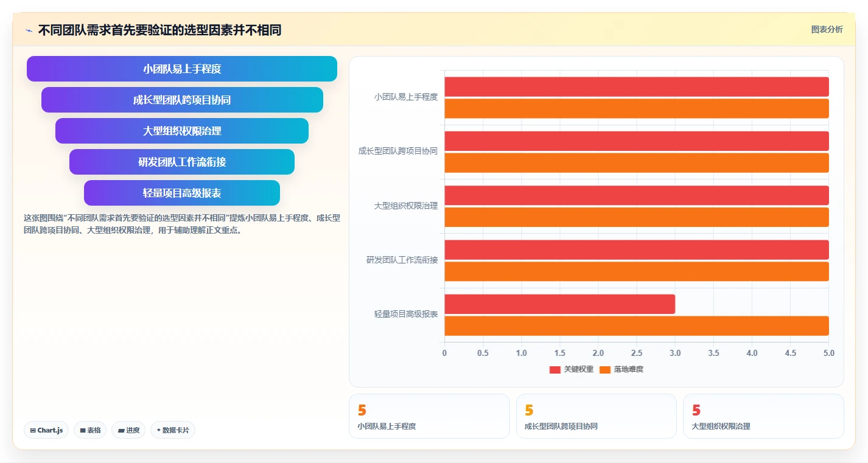Open the 大型组织权限治理 data card
The height and width of the screenshot is (463, 868).
click(x=763, y=416)
